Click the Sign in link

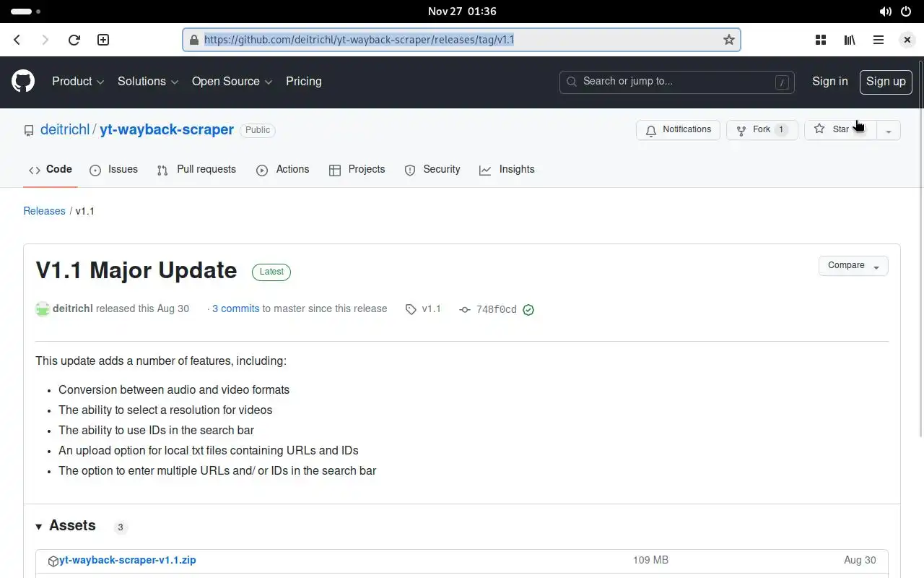tap(830, 82)
